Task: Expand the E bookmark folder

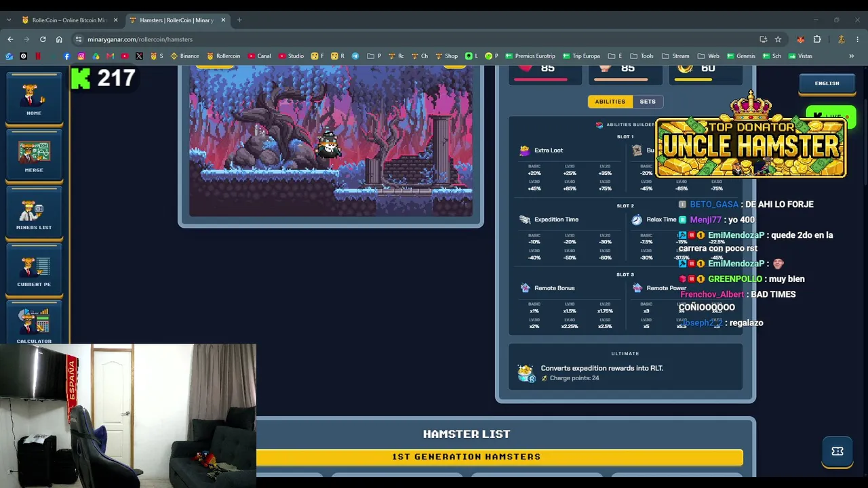Action: pos(614,56)
